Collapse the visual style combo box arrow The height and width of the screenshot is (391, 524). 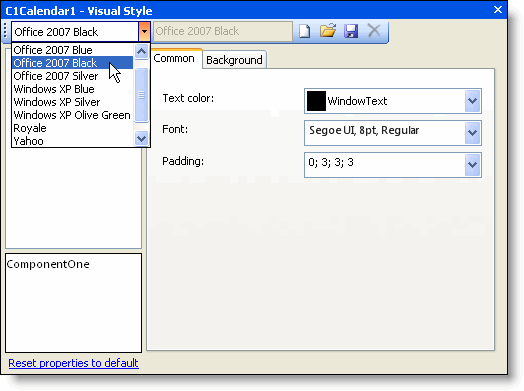tap(144, 32)
